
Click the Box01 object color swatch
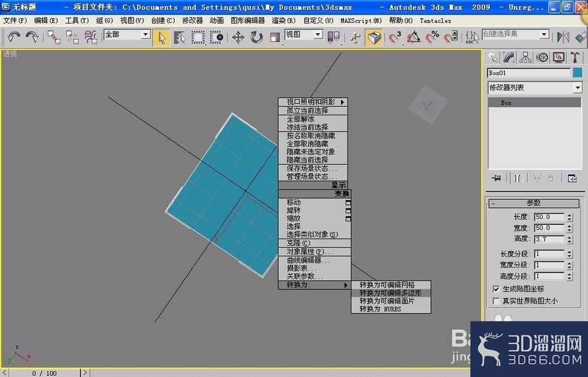pyautogui.click(x=577, y=73)
